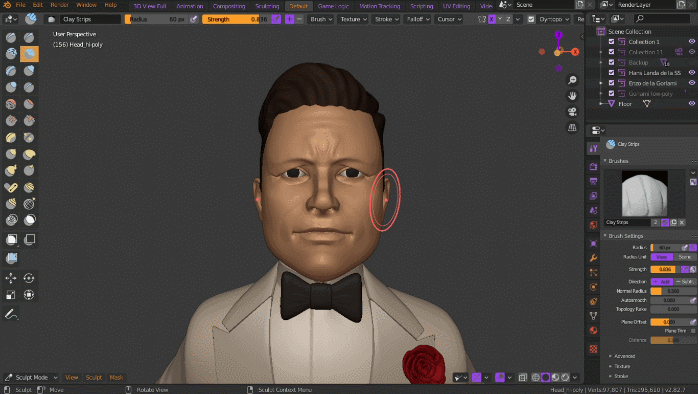Select the Scale transform tool

tap(11, 295)
